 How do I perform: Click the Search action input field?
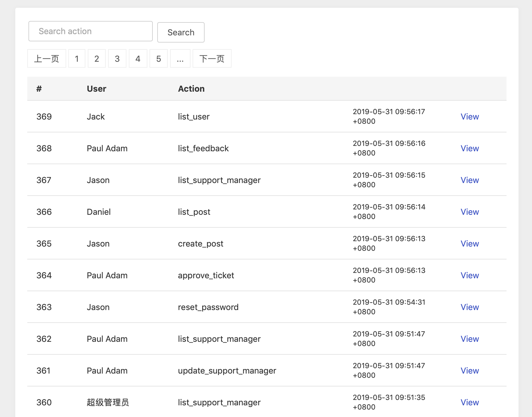point(90,31)
